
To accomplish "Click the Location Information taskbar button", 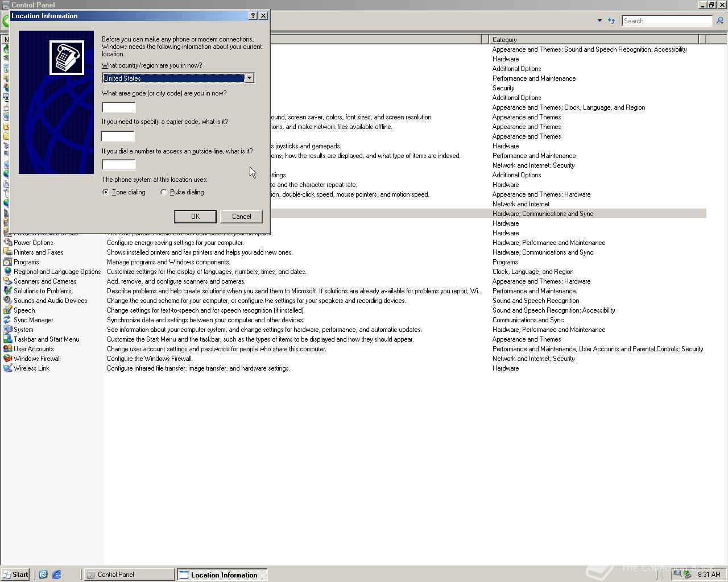I will coord(222,575).
